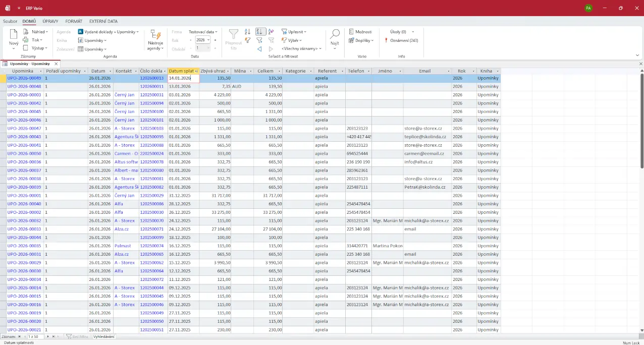Open the Soubor file menu

tap(10, 22)
